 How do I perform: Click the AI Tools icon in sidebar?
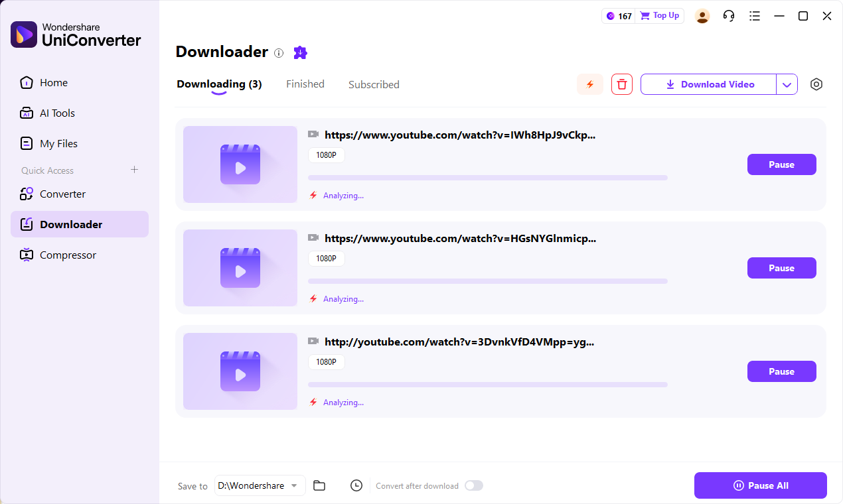click(27, 113)
